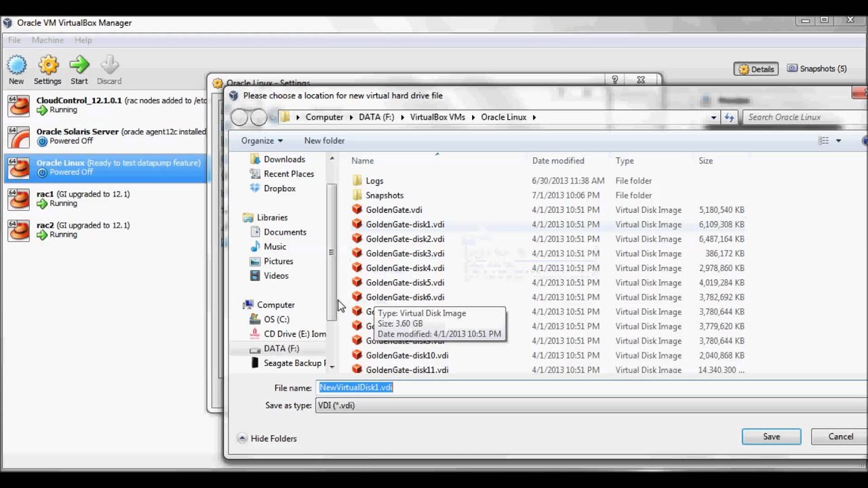Select GoldenGate-disk2.vdi file name
The image size is (868, 488).
click(x=405, y=239)
